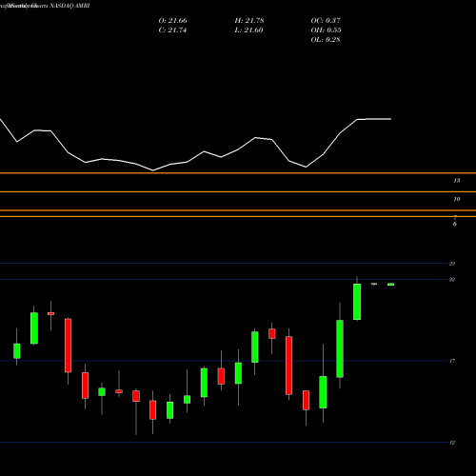476x476 pixels.
Task: Click the '10' label between orange lines
Action: coord(456,199)
